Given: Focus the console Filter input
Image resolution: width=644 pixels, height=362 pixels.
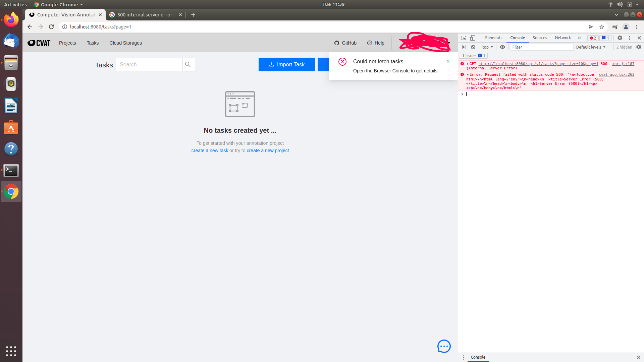Looking at the screenshot, I should (x=542, y=47).
